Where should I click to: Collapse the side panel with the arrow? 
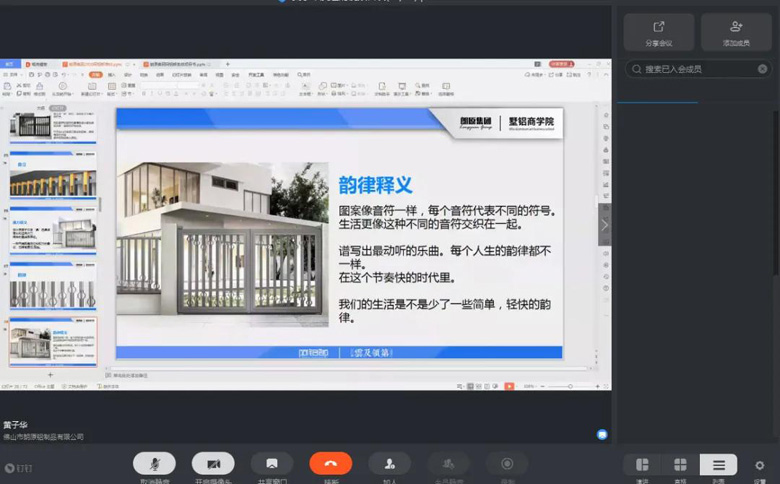pos(604,225)
